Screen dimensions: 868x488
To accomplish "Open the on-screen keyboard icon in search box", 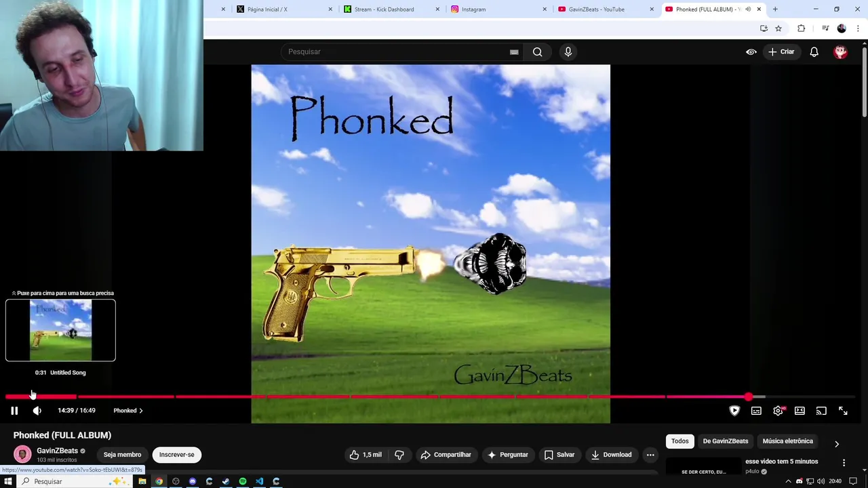I will 514,52.
